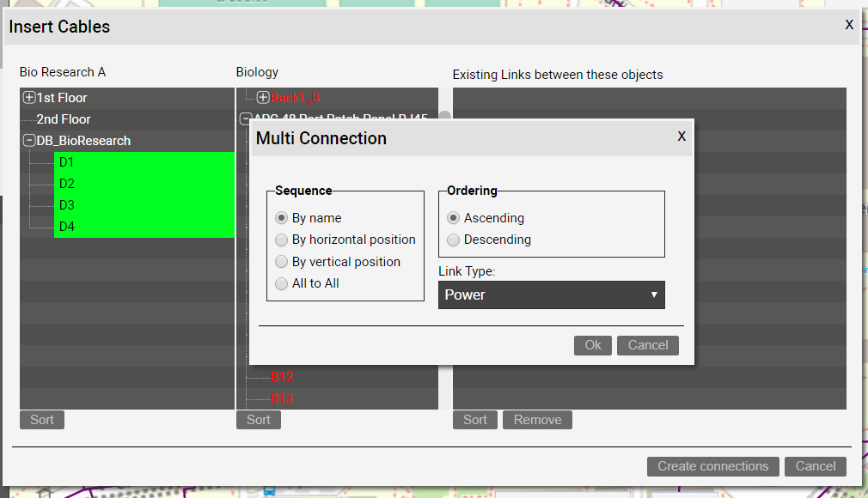
Task: Select port D1 in the tree
Action: (x=67, y=162)
